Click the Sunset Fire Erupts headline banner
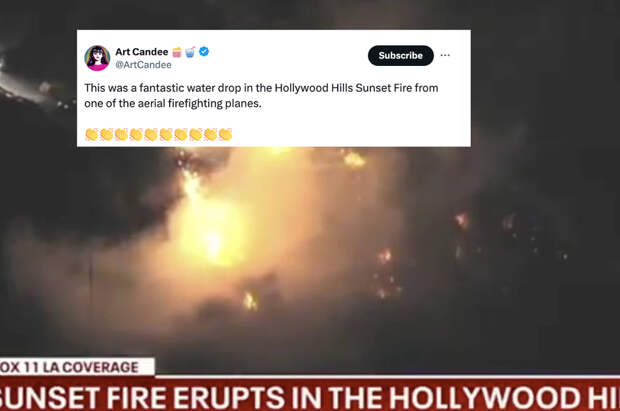Viewport: 620px width, 411px height. [x=310, y=397]
